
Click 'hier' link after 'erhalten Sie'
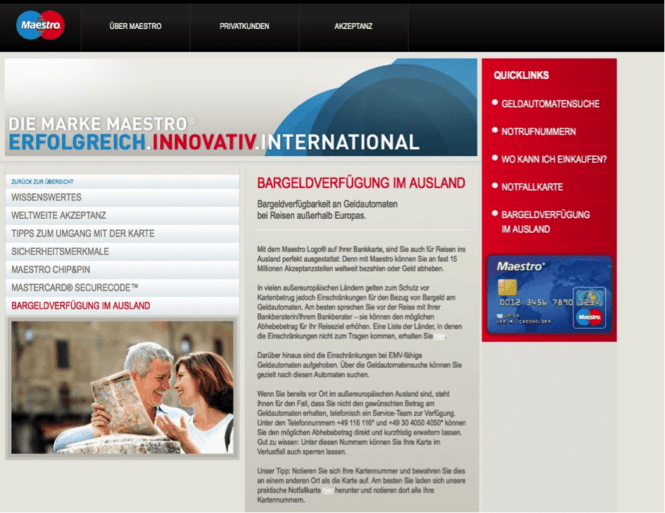[440, 336]
